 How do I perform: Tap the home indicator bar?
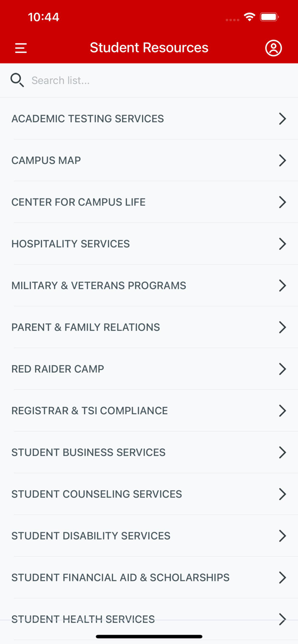point(149,637)
